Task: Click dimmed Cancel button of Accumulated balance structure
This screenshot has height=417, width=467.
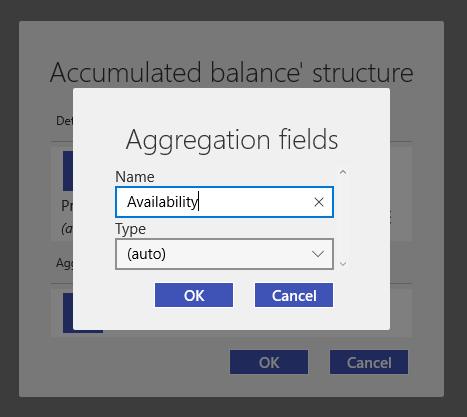Action: coord(369,362)
